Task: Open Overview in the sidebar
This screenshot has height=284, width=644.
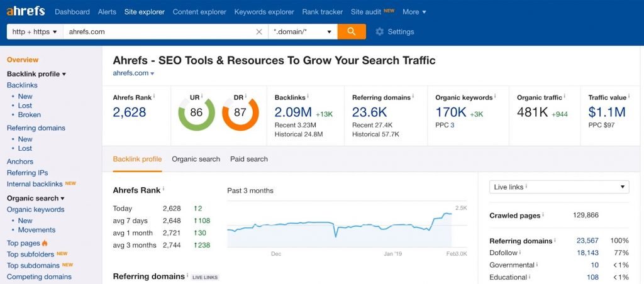Action: [23, 60]
